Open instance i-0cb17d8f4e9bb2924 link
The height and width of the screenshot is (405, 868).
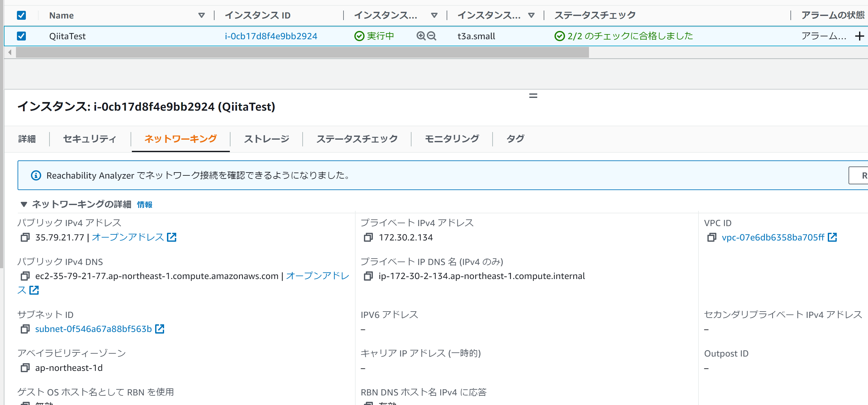[271, 36]
